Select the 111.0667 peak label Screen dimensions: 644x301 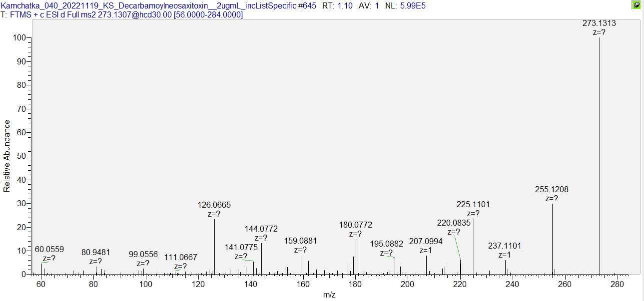[x=180, y=258]
